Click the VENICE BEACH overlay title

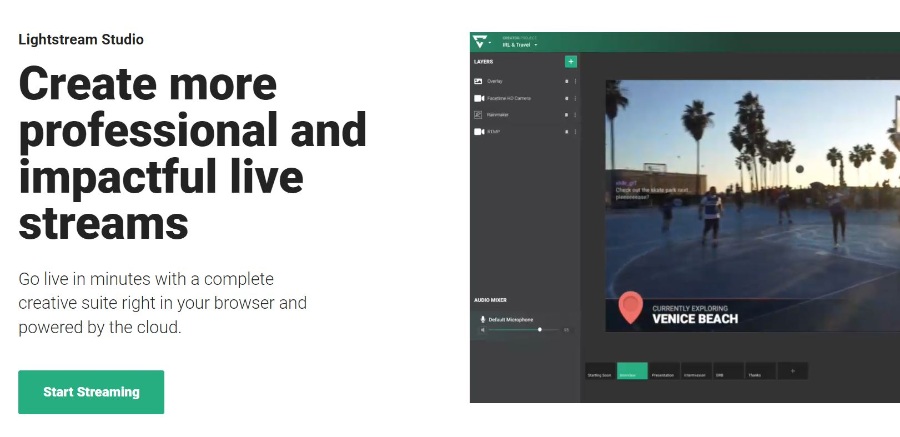click(695, 319)
